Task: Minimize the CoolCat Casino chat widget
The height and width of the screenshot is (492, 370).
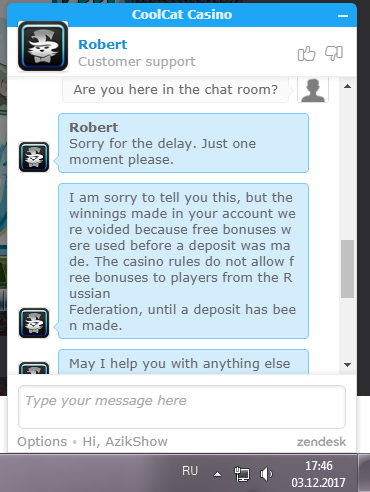Action: point(343,15)
